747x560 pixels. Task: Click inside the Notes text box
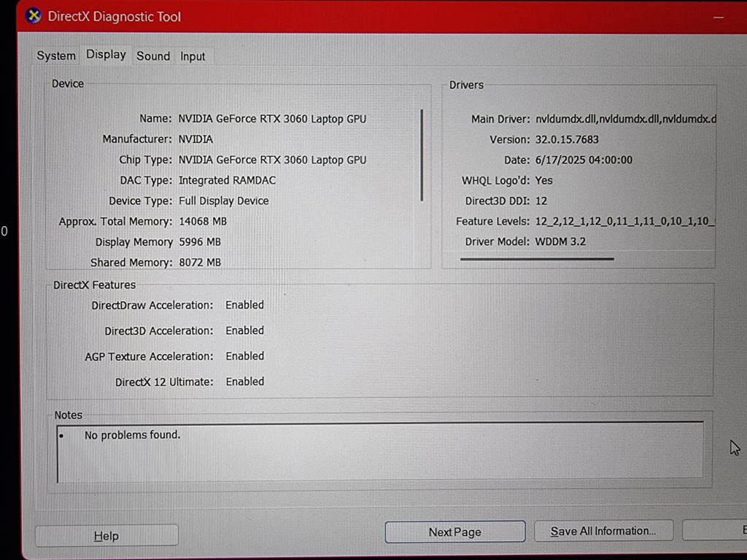[379, 451]
